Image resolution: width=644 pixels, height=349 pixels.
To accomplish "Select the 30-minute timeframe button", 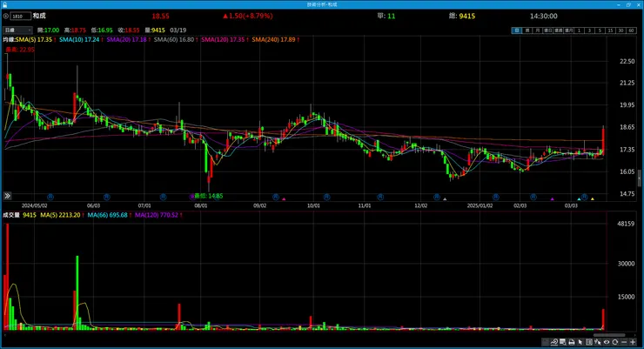I will click(x=621, y=30).
